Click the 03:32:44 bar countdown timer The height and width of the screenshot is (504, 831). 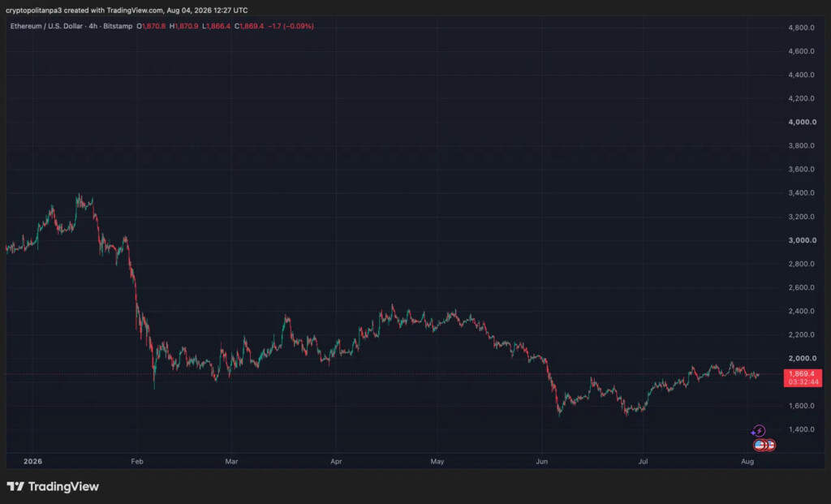803,382
